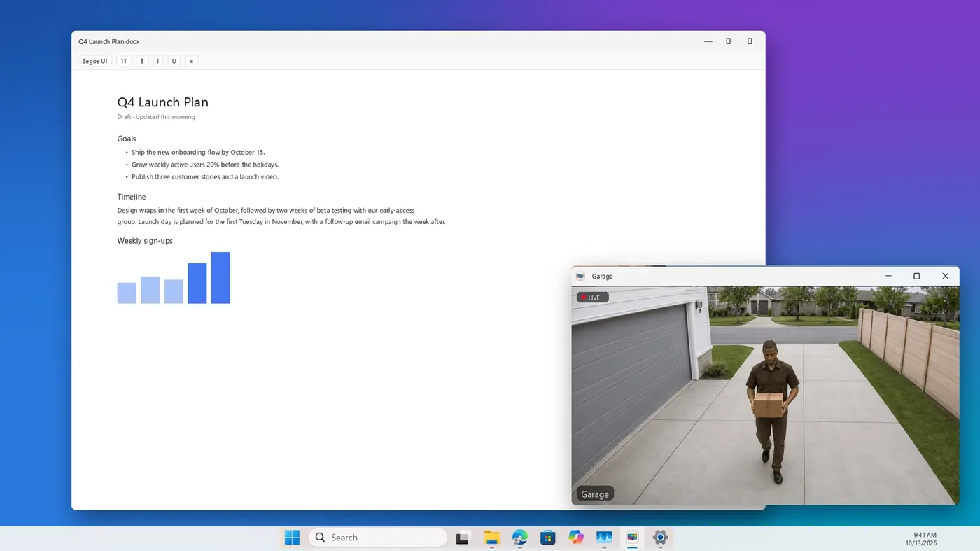Screen dimensions: 980x551
Task: Click the taskbar Search box
Action: tap(377, 538)
